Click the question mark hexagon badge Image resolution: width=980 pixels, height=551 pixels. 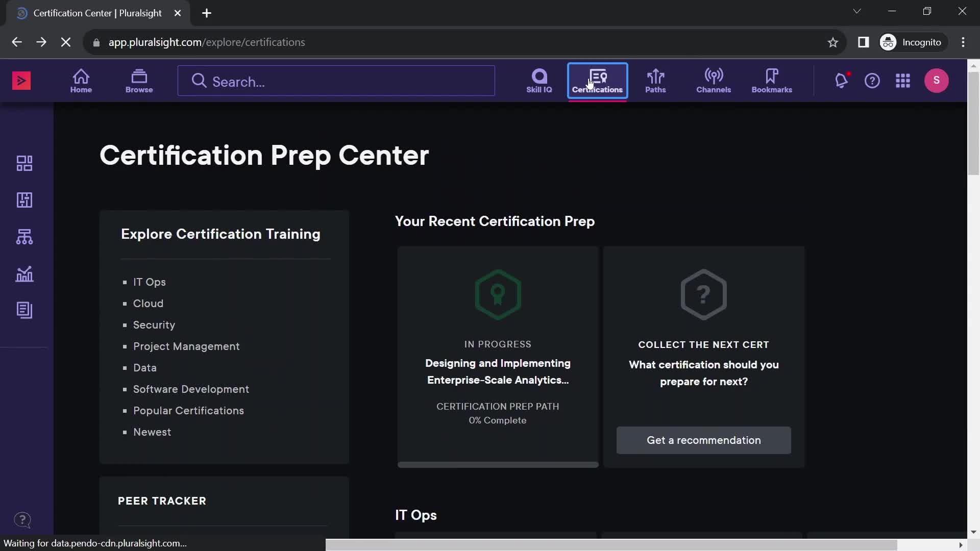pyautogui.click(x=704, y=294)
